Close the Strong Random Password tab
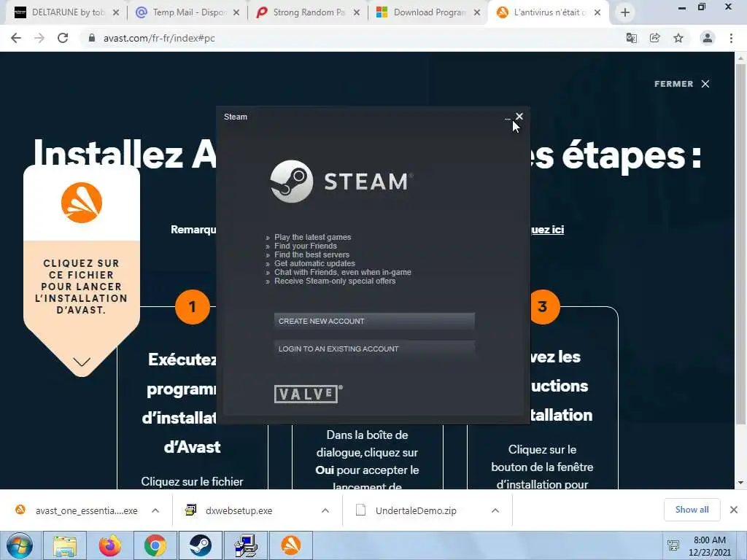Image resolution: width=747 pixels, height=560 pixels. [356, 13]
